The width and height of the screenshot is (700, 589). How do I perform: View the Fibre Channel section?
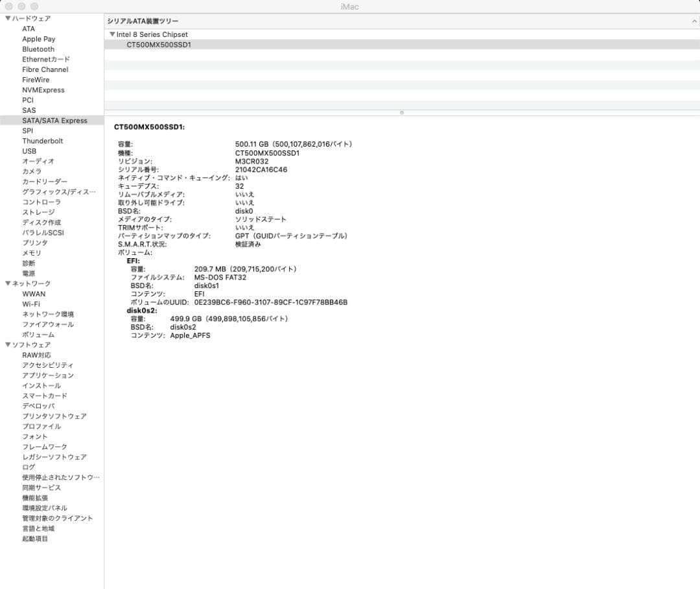coord(44,69)
